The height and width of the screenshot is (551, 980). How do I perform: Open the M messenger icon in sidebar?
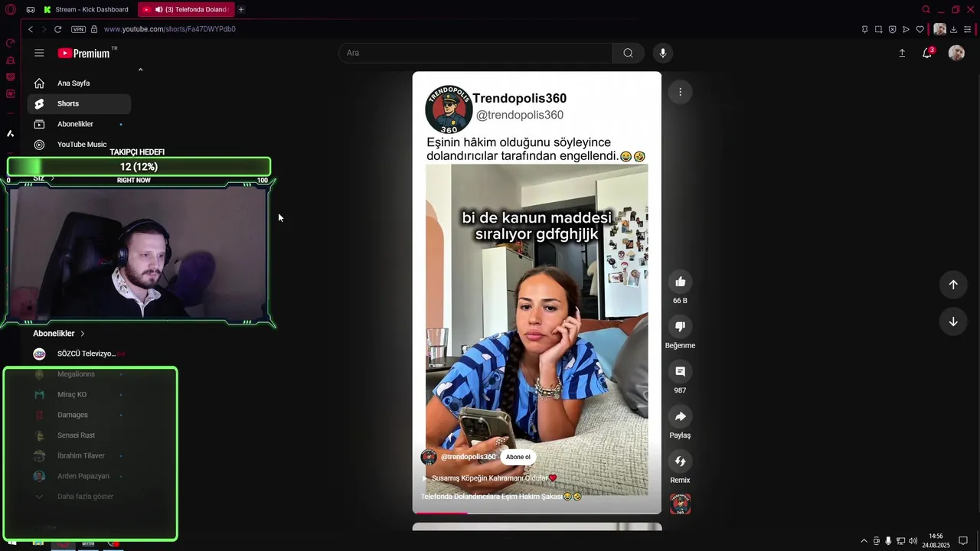click(x=11, y=94)
